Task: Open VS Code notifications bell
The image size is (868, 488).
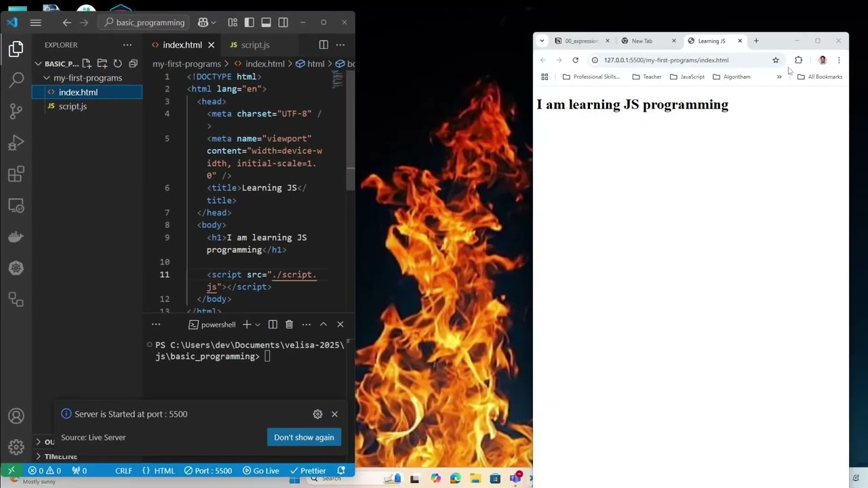Action: pyautogui.click(x=341, y=470)
